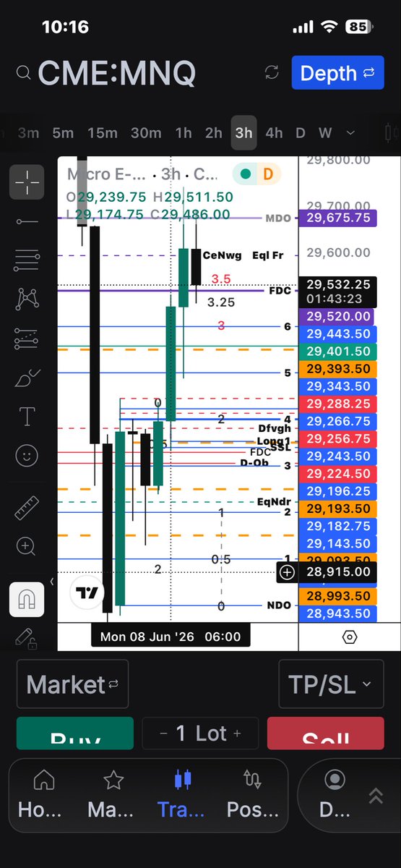Switch to the Depth view
The height and width of the screenshot is (868, 401).
pos(337,73)
